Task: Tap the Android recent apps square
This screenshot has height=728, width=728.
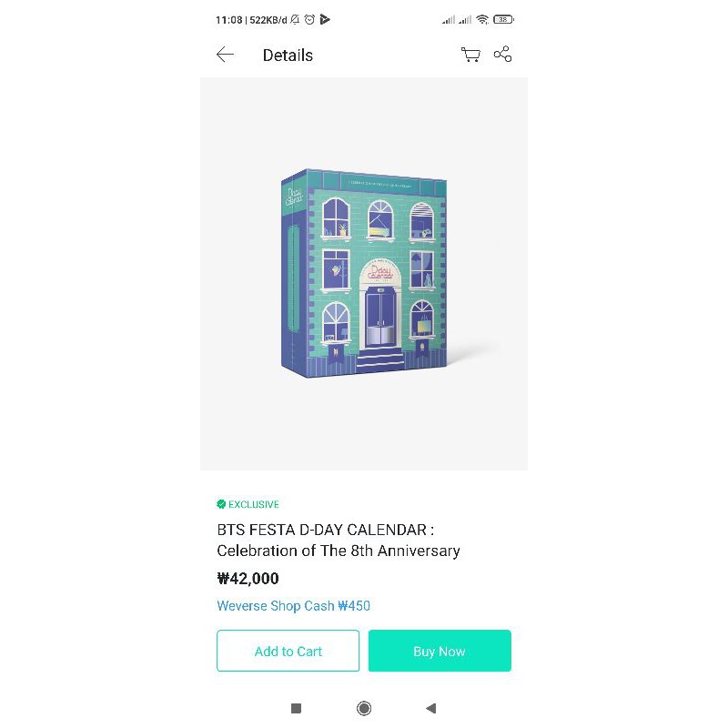Action: (x=296, y=708)
